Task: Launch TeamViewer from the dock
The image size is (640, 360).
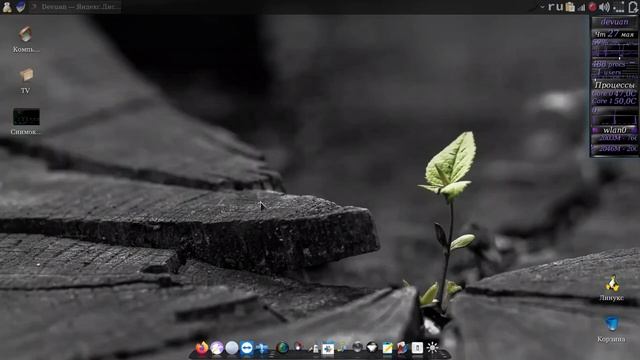Action: pos(247,348)
